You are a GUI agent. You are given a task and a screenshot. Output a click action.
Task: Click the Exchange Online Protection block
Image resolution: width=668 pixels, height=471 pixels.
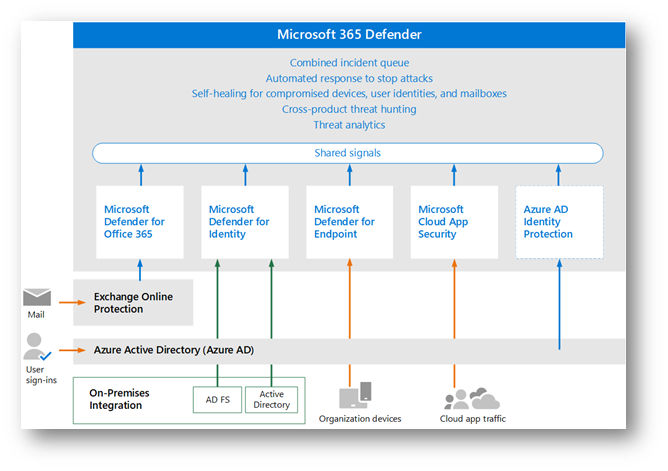tap(133, 302)
